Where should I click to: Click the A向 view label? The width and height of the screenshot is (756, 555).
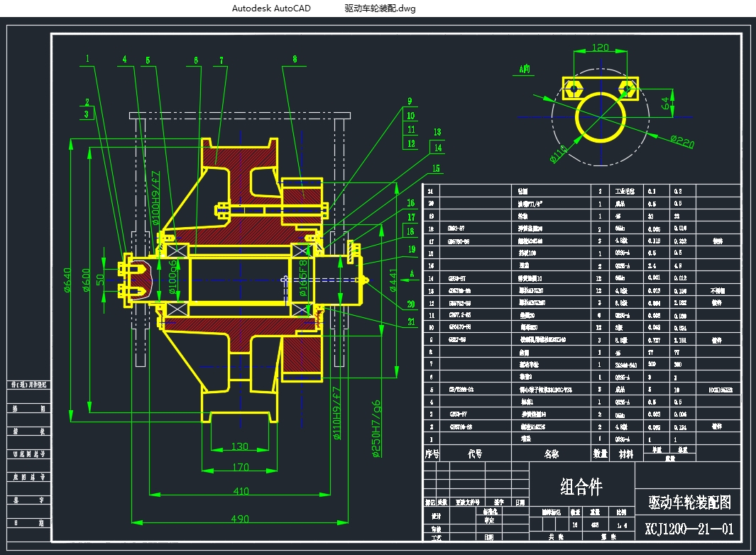pyautogui.click(x=525, y=69)
